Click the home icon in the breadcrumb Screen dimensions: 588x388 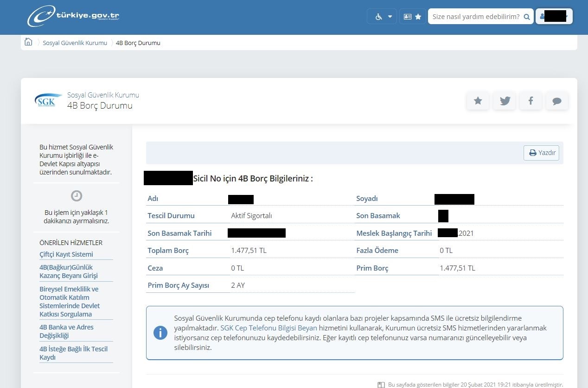(28, 42)
